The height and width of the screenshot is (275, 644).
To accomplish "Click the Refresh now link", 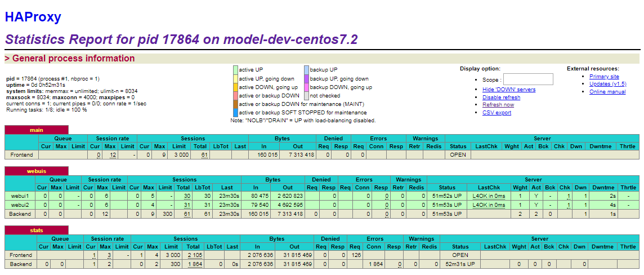I will pyautogui.click(x=498, y=105).
